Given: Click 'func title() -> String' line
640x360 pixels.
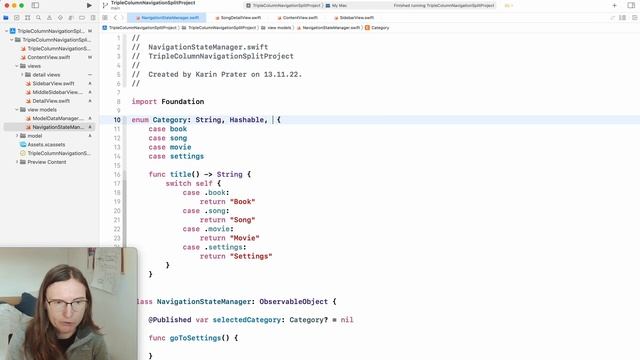Looking at the screenshot, I should click(x=200, y=174).
